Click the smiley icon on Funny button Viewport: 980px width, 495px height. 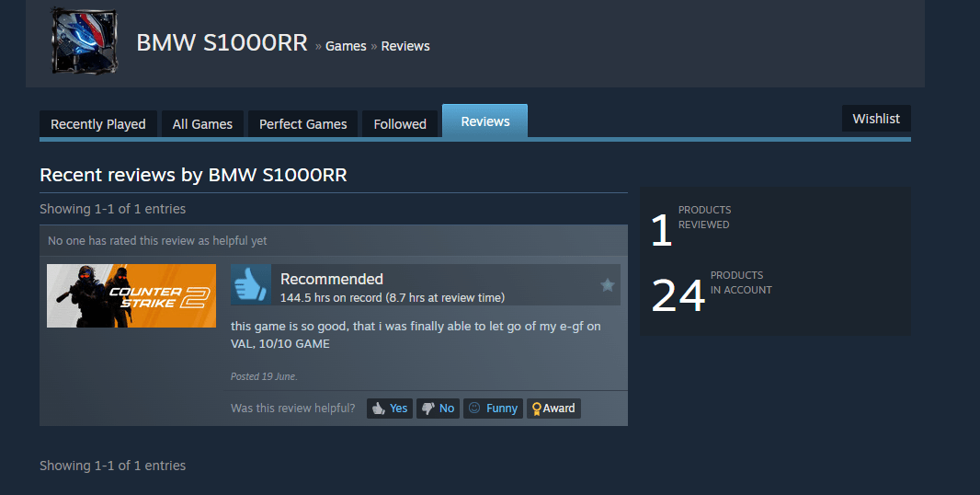click(474, 408)
